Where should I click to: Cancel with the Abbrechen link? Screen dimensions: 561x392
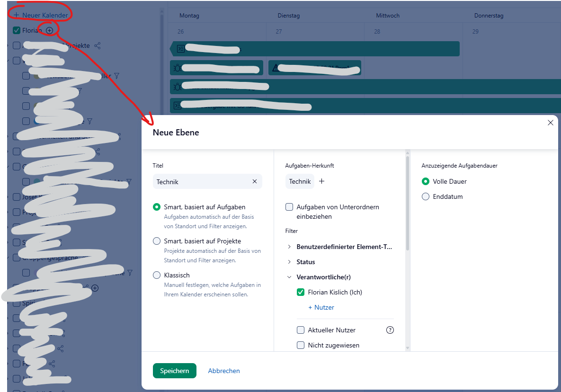[x=224, y=371]
